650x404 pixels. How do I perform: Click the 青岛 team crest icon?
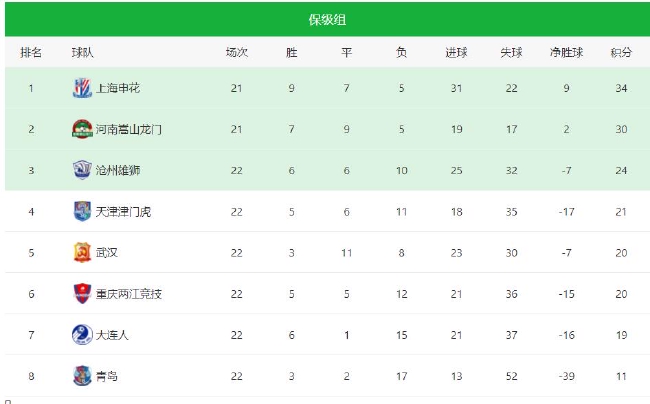[82, 375]
